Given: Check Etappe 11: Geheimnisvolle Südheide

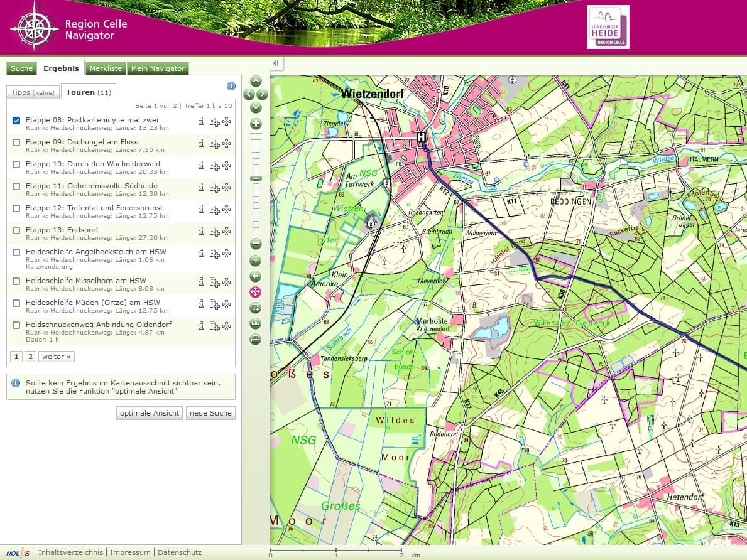Looking at the screenshot, I should [16, 186].
